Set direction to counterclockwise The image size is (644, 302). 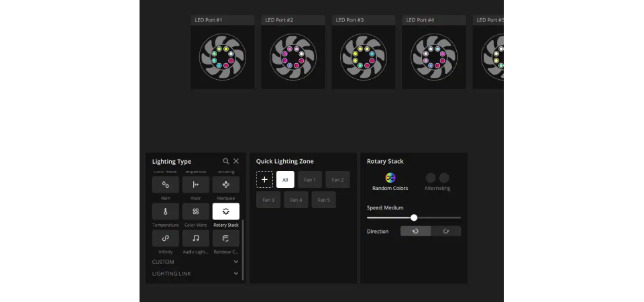click(x=415, y=231)
